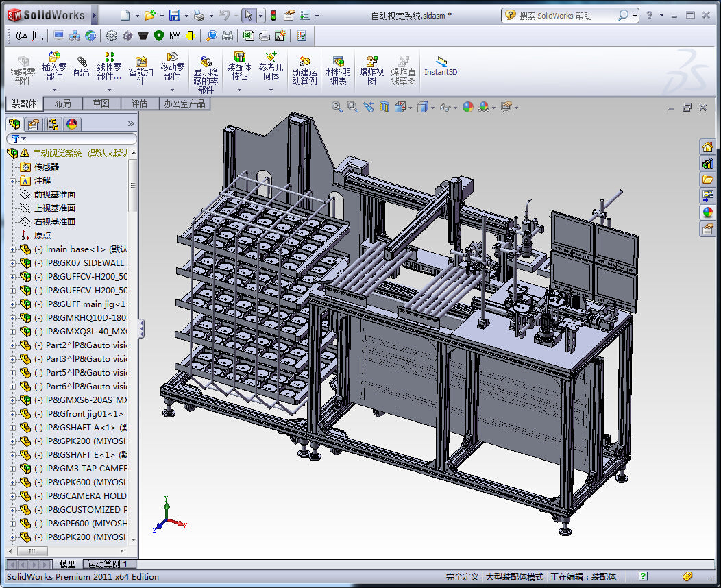Click Previous View icon

[x=368, y=107]
